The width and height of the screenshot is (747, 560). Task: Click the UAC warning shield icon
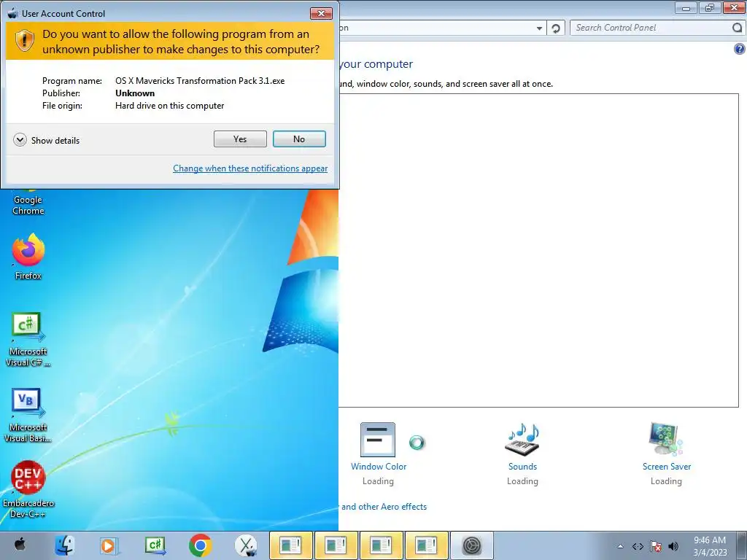click(x=24, y=41)
